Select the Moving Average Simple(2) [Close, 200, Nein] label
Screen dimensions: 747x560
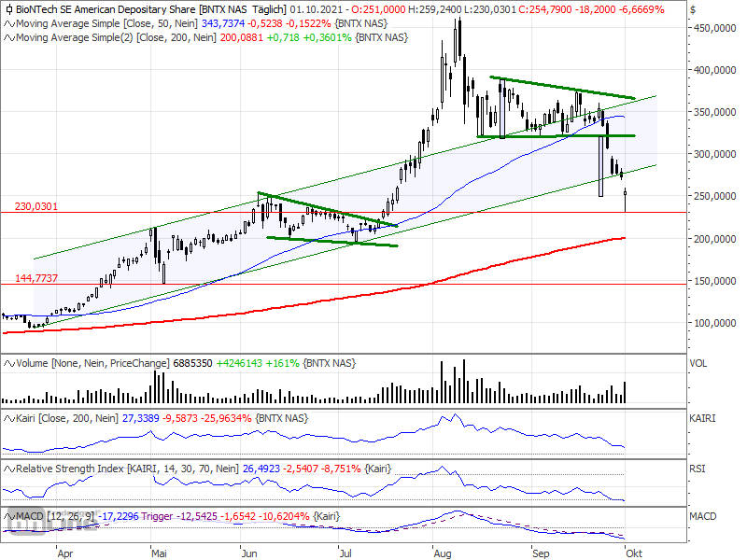point(116,37)
